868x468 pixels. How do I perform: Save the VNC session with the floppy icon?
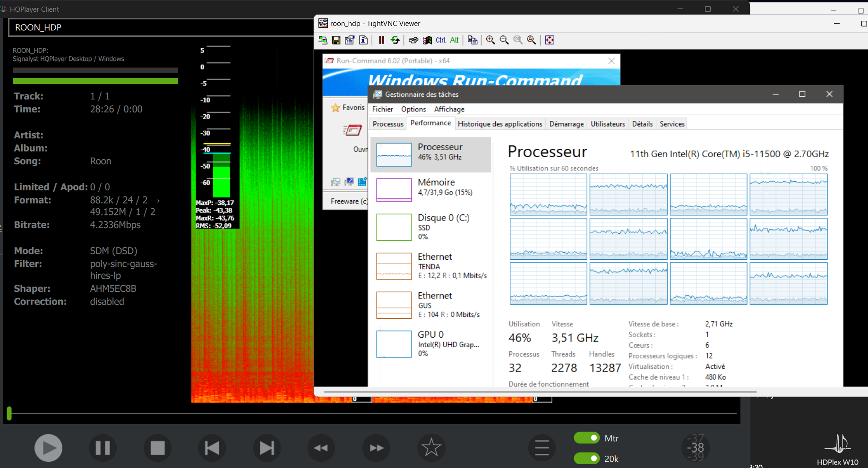[336, 40]
